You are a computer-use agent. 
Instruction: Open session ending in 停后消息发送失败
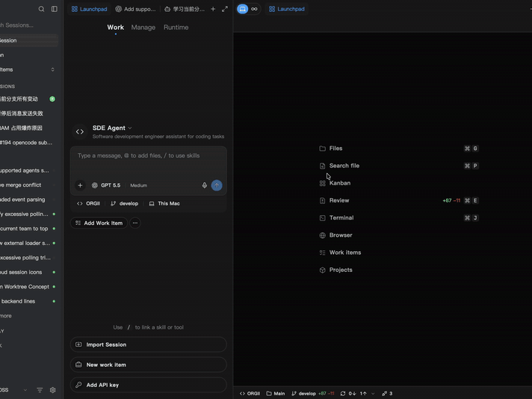(x=29, y=114)
